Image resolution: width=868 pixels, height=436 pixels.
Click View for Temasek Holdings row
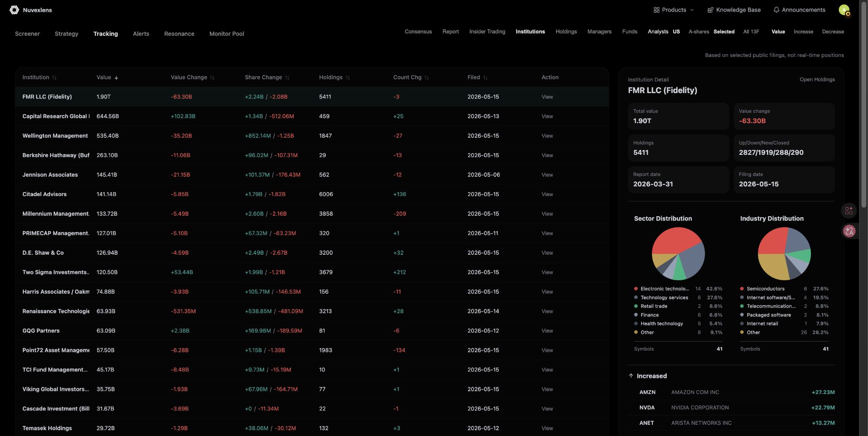547,428
